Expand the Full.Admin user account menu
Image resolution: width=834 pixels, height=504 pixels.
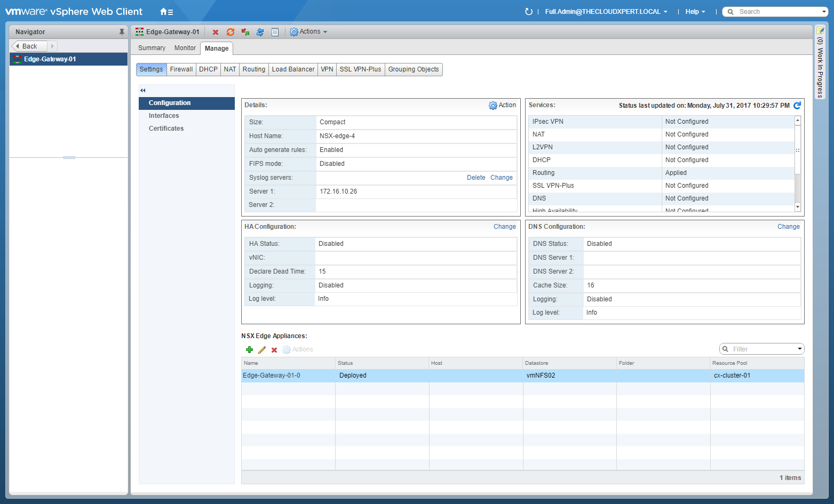(606, 12)
